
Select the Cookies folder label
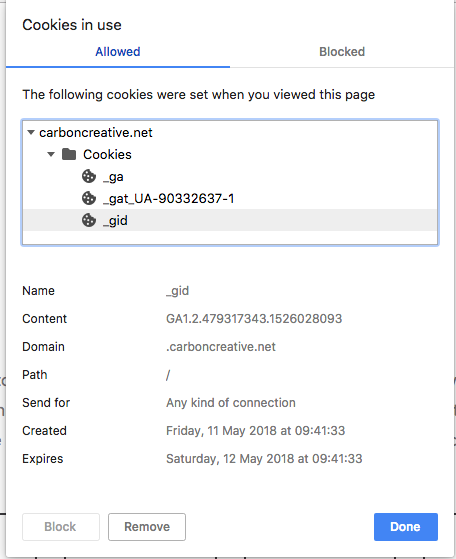coord(107,154)
